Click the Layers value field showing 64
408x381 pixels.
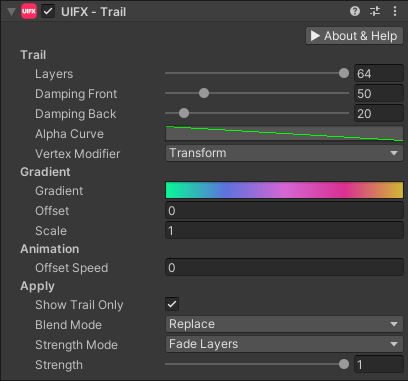tap(379, 73)
